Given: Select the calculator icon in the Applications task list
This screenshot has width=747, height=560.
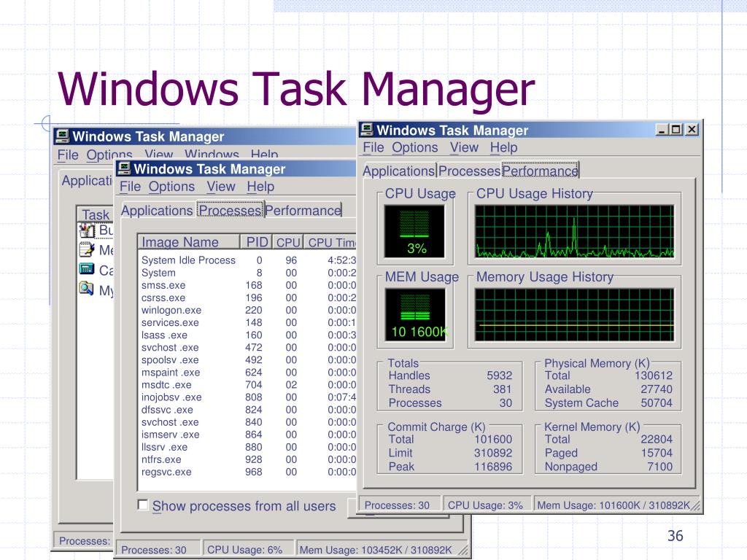Looking at the screenshot, I should click(x=87, y=270).
